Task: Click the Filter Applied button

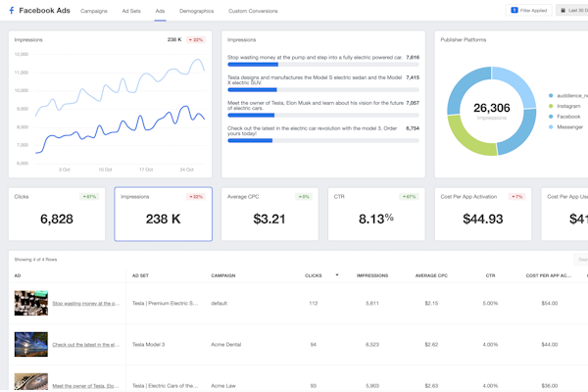Action: coord(529,11)
